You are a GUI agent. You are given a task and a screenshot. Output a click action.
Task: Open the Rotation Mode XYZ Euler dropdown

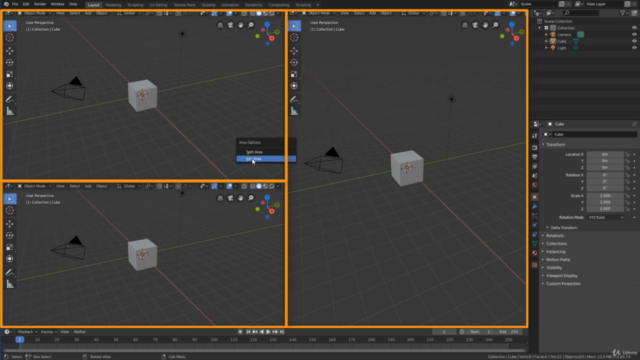(x=606, y=218)
